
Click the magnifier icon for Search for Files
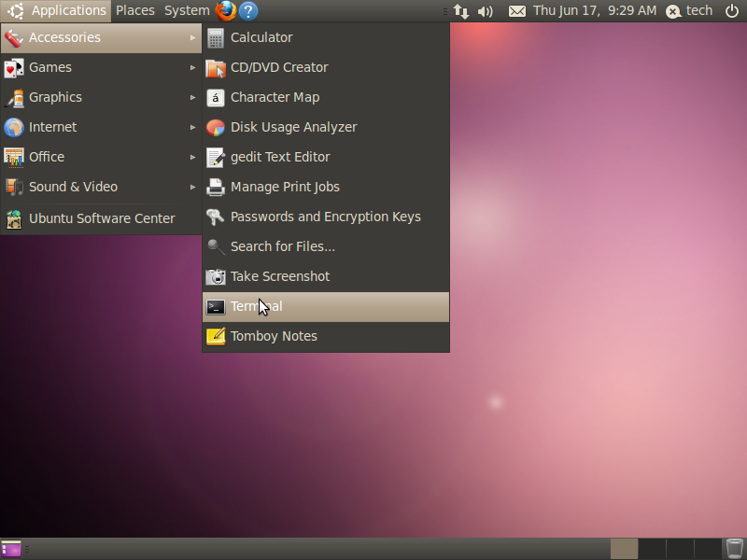[216, 246]
